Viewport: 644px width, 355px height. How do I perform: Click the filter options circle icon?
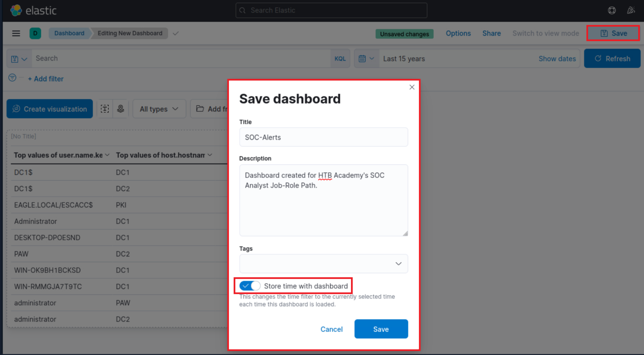12,78
